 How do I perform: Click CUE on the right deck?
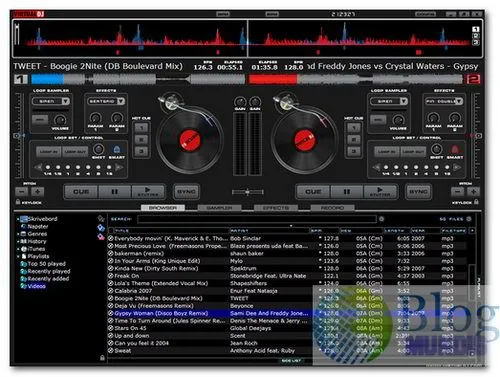313,192
